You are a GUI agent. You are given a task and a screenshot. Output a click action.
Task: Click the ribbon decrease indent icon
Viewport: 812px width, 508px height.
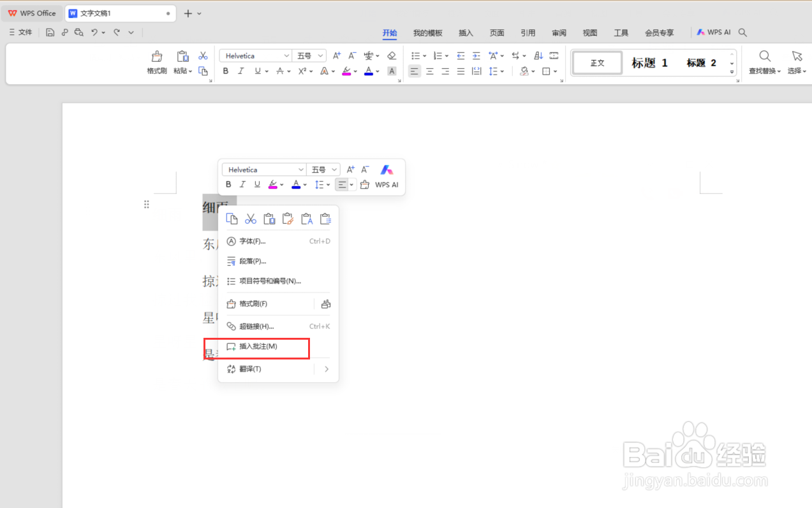[461, 55]
